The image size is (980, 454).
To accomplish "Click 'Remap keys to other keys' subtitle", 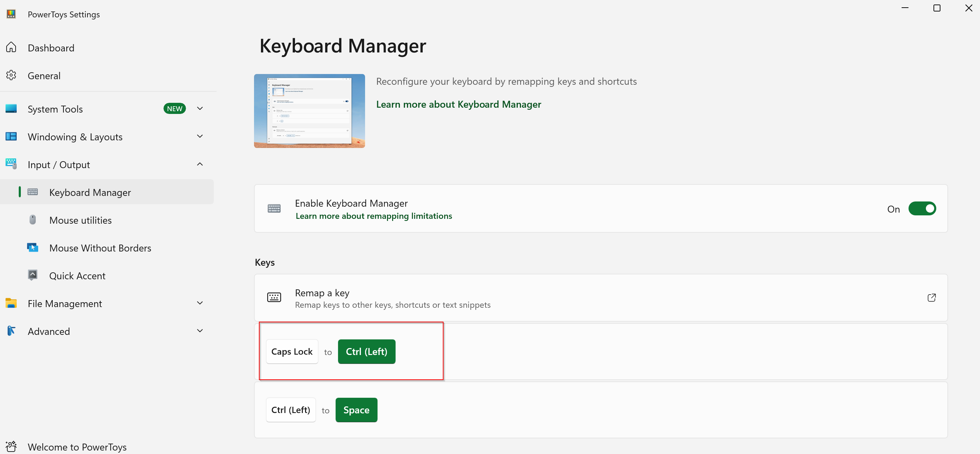I will (392, 305).
